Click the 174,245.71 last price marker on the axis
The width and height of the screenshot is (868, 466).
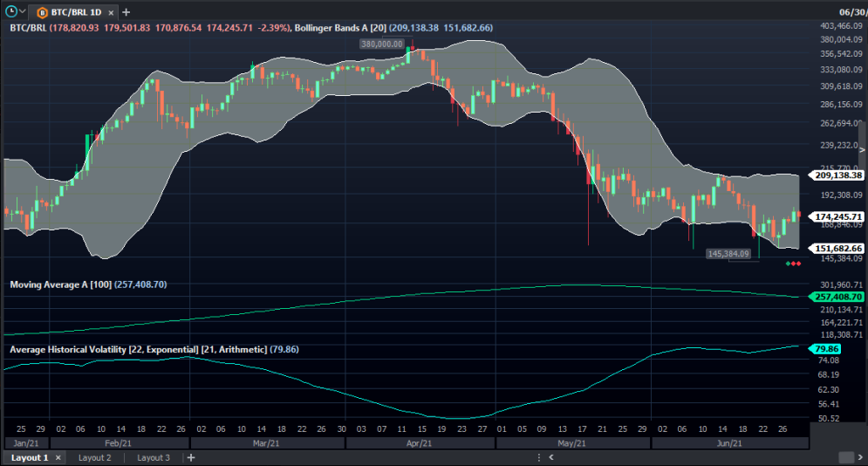[838, 216]
